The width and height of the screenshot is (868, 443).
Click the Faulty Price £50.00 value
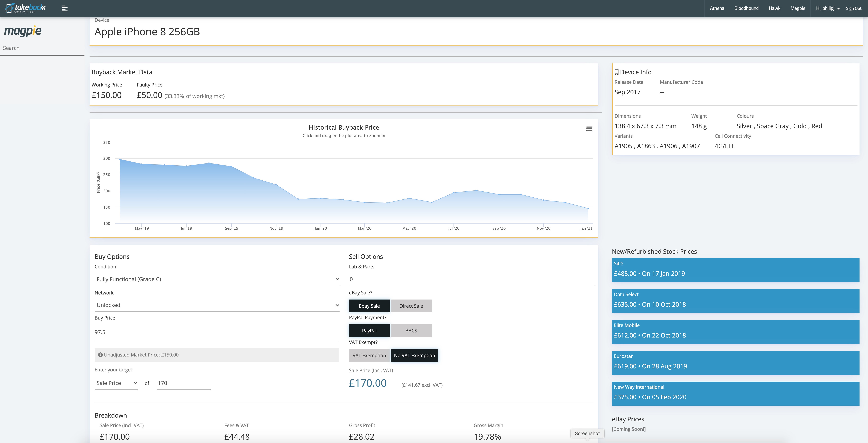click(x=149, y=95)
